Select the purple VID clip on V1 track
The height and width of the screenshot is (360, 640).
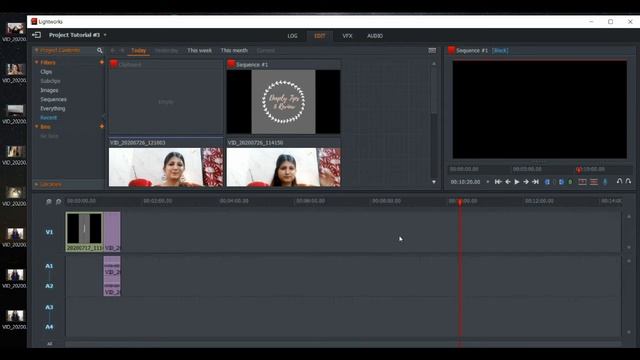112,231
